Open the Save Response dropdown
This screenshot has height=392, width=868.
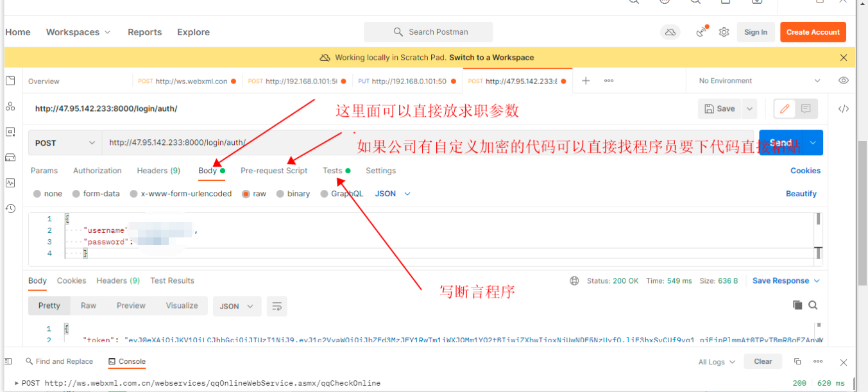coord(786,281)
